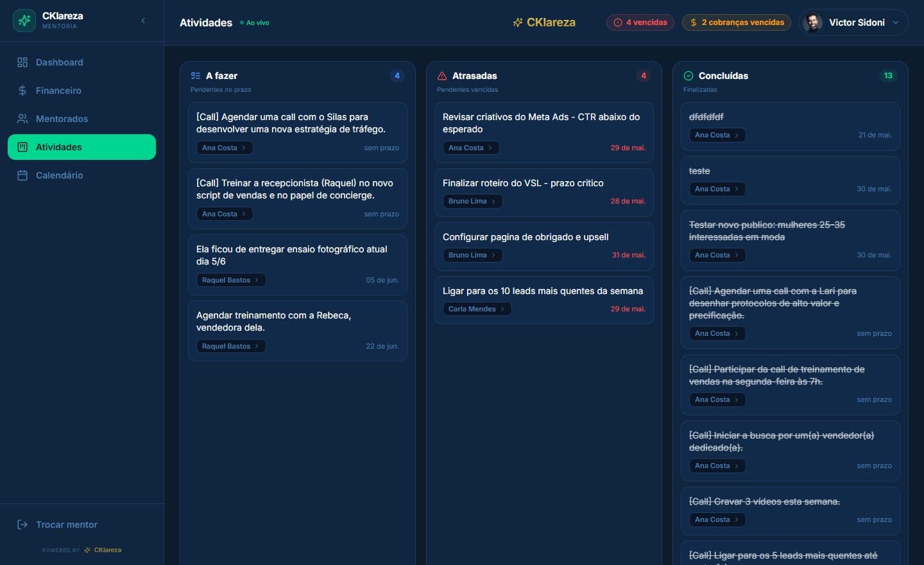
Task: Open Bruno Lima chip on upsell page task
Action: (472, 255)
